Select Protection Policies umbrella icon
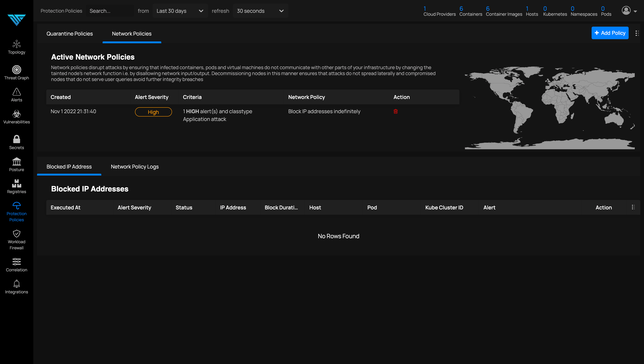This screenshot has width=644, height=364. click(16, 205)
